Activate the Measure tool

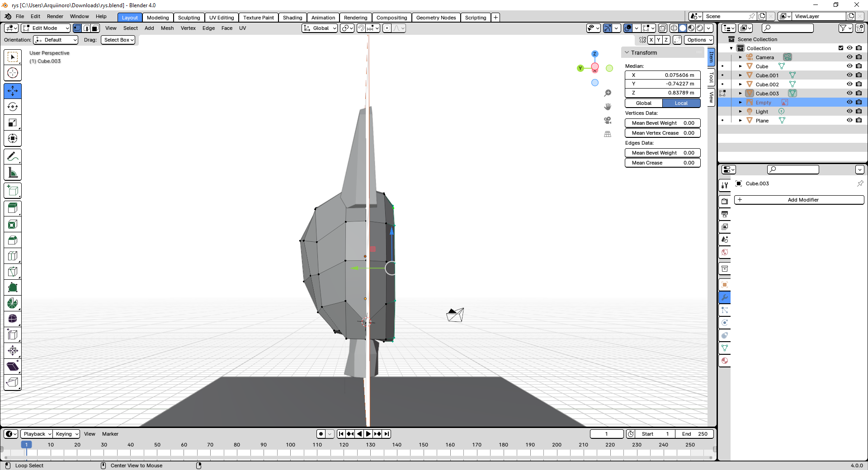pyautogui.click(x=13, y=173)
